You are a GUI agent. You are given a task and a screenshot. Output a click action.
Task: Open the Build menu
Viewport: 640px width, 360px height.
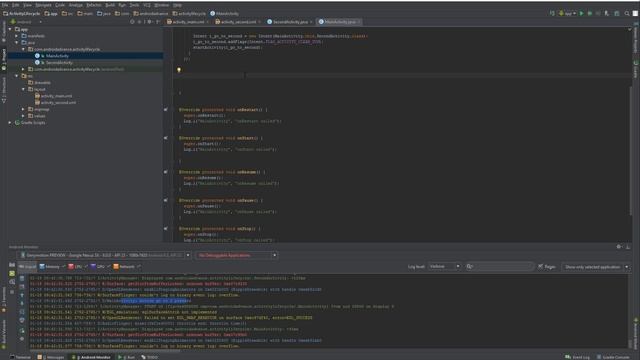pos(110,5)
